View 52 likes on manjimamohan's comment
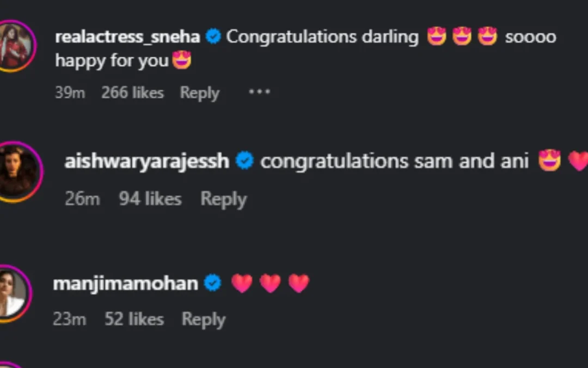588x368 pixels. point(134,319)
